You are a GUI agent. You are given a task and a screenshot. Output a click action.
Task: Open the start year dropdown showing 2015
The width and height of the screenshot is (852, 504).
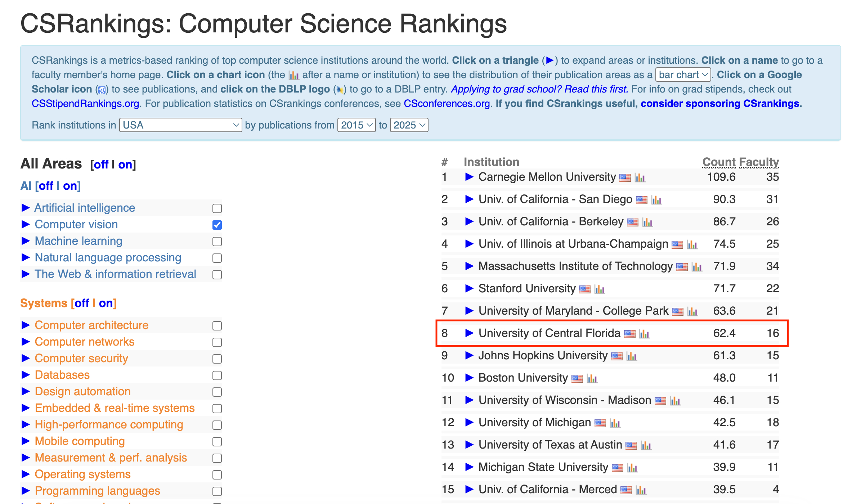[x=357, y=125]
